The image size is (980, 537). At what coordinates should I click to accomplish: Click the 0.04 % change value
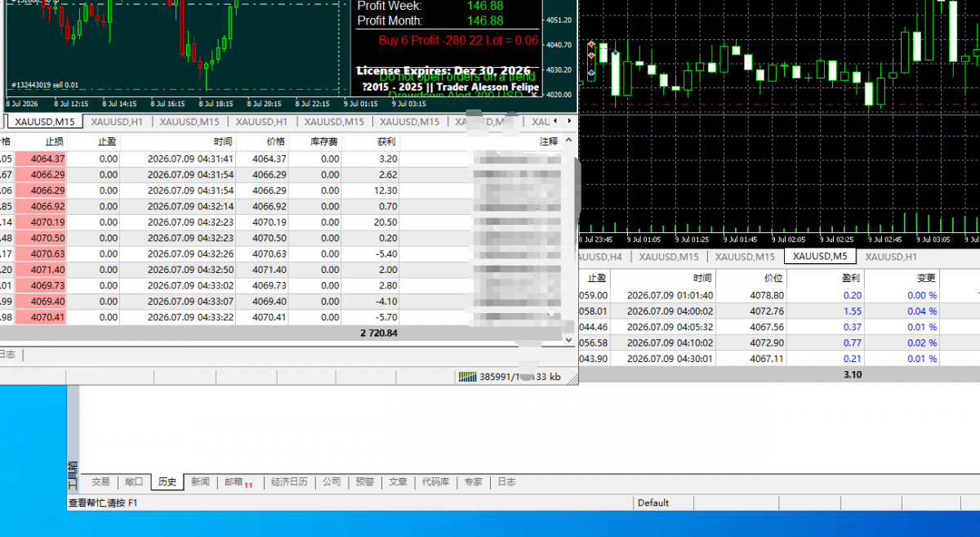[x=922, y=311]
